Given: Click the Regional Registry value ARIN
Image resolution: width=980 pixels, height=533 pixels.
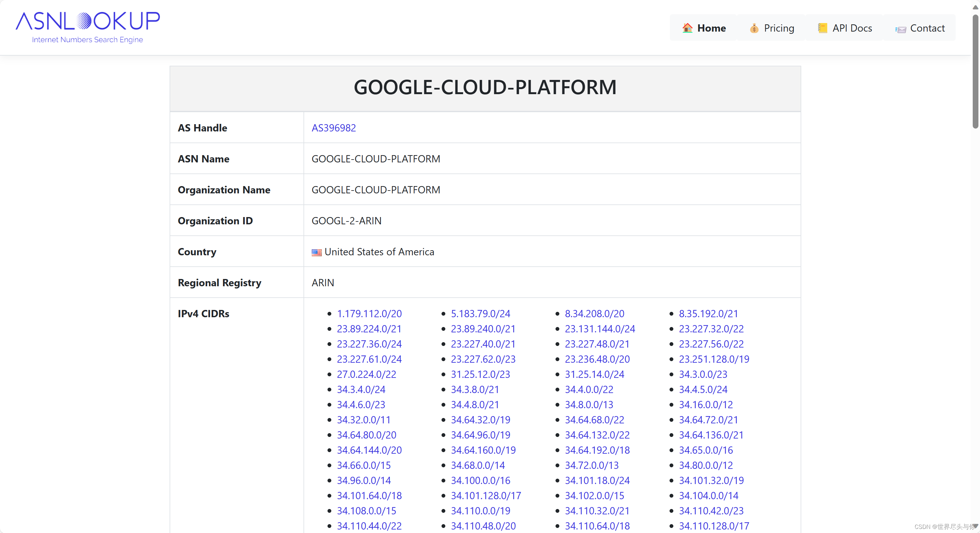Looking at the screenshot, I should point(322,283).
